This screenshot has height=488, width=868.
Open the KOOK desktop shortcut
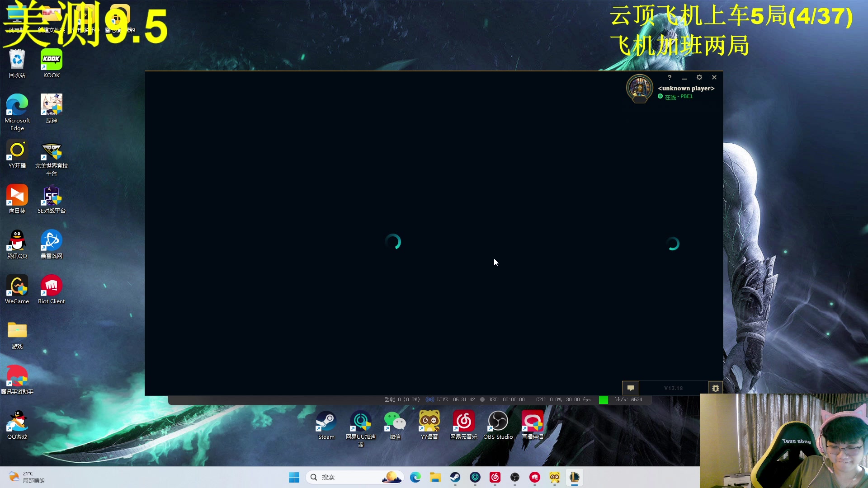pyautogui.click(x=51, y=63)
